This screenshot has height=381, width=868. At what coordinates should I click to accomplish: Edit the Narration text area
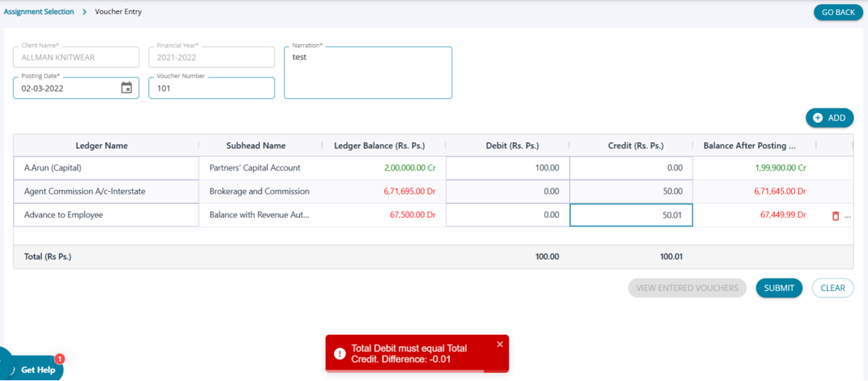368,73
